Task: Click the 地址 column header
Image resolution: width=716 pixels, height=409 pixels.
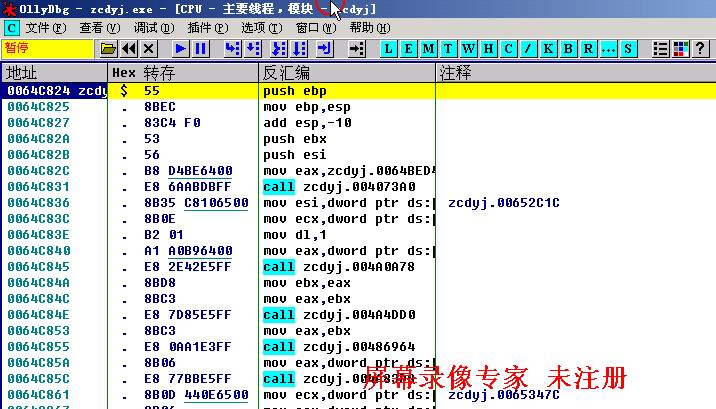Action: [54, 73]
